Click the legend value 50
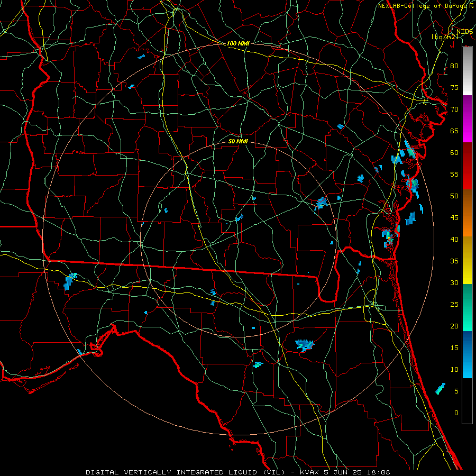The width and height of the screenshot is (476, 476). [x=454, y=196]
